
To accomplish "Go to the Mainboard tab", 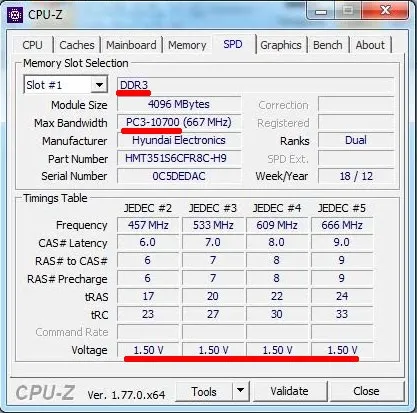I will [x=131, y=45].
